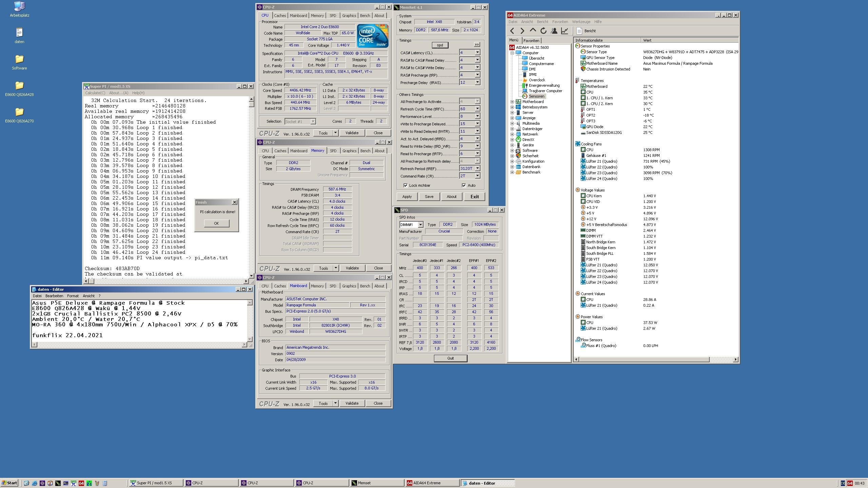Open Bearbeiten menu in daten Editor

pos(54,296)
